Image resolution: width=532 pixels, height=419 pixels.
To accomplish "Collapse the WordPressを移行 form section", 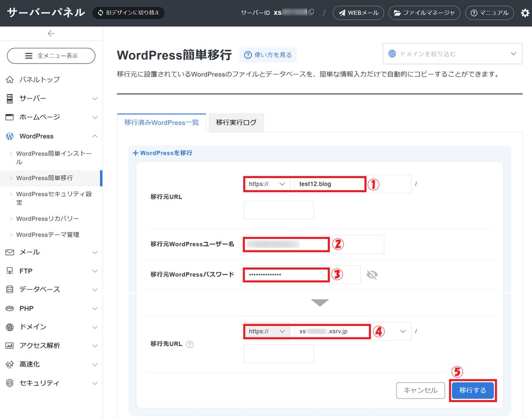I will tap(162, 153).
